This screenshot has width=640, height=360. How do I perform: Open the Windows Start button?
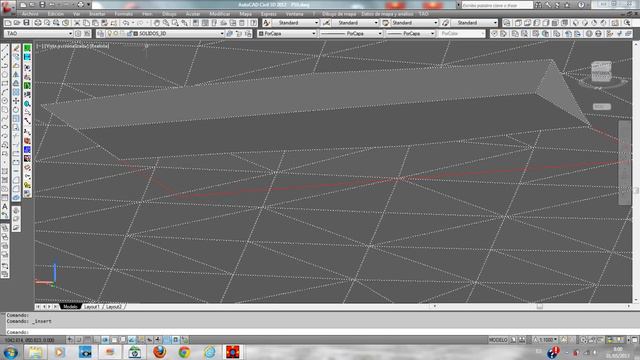click(11, 352)
